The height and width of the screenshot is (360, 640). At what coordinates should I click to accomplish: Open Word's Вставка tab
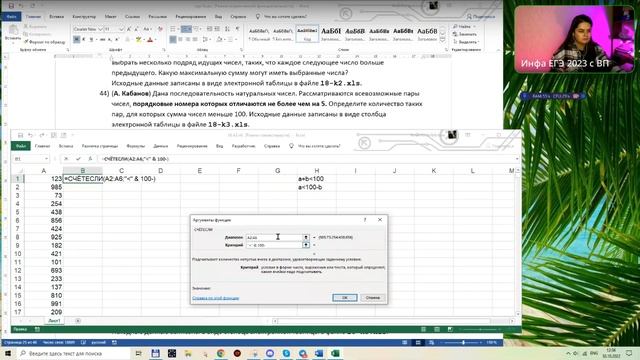point(56,16)
